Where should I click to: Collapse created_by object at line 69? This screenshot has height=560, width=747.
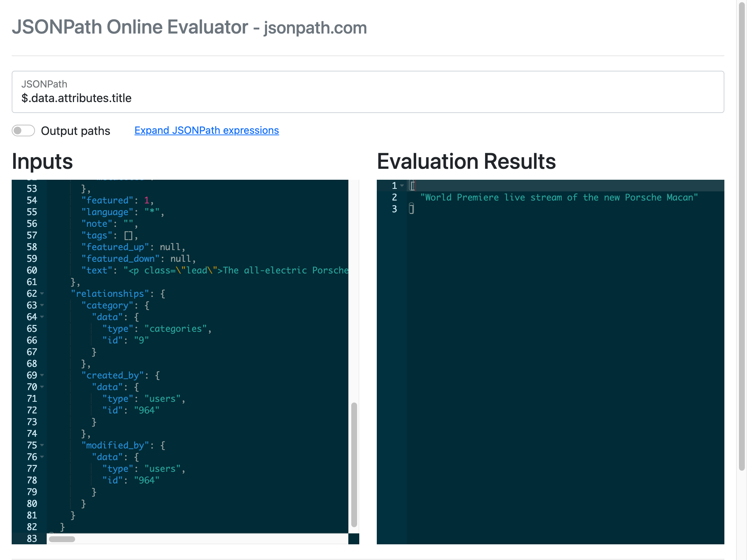click(42, 375)
